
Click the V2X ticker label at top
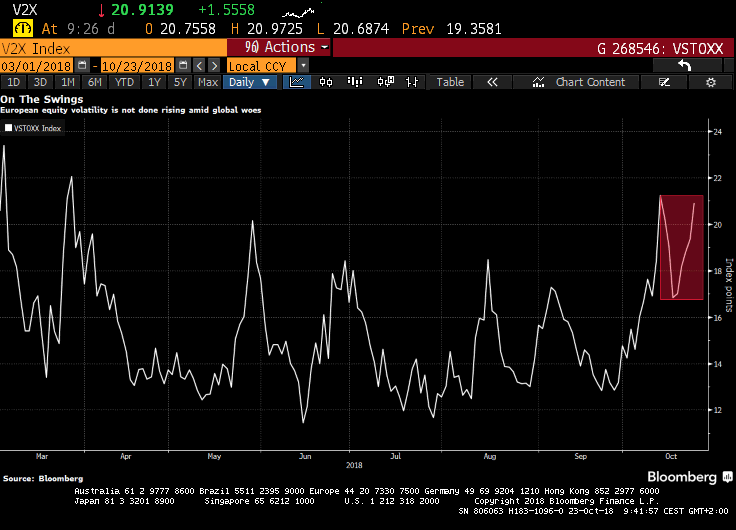(24, 10)
